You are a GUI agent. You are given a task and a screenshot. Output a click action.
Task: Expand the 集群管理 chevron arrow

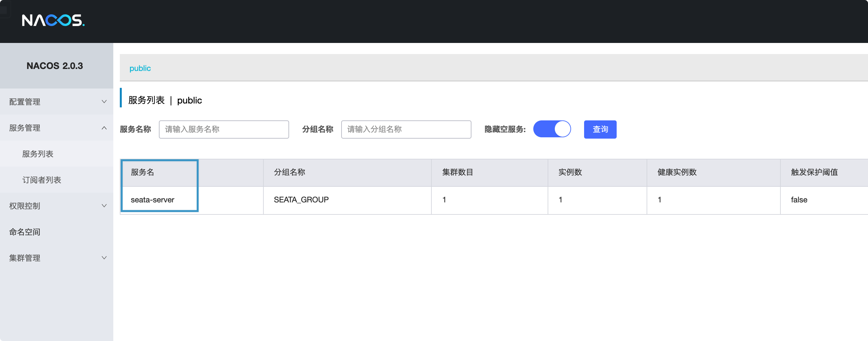(x=104, y=258)
